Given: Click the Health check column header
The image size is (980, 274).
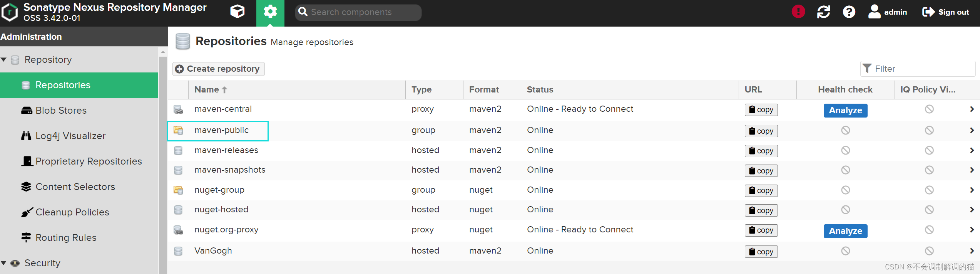Looking at the screenshot, I should [845, 89].
